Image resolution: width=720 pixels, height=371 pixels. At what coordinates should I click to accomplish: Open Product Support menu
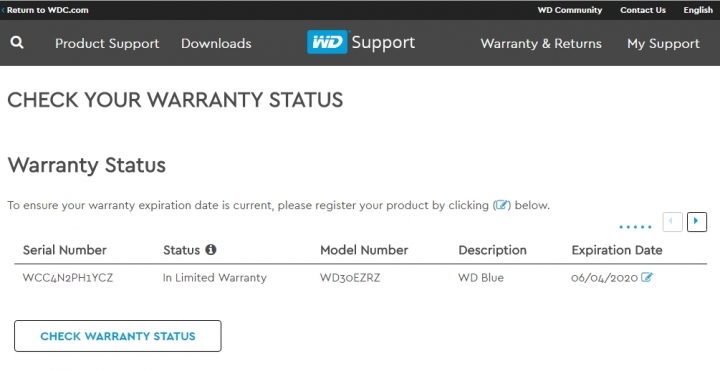[x=107, y=43]
